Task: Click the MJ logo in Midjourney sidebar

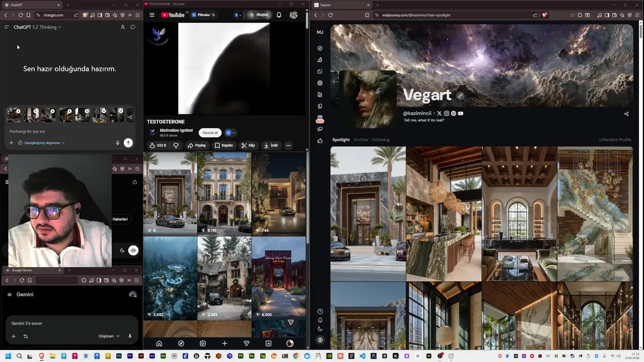Action: (320, 32)
